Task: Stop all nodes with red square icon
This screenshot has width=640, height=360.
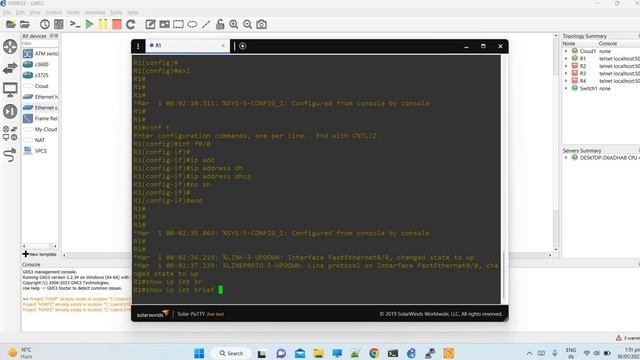Action: (x=117, y=24)
